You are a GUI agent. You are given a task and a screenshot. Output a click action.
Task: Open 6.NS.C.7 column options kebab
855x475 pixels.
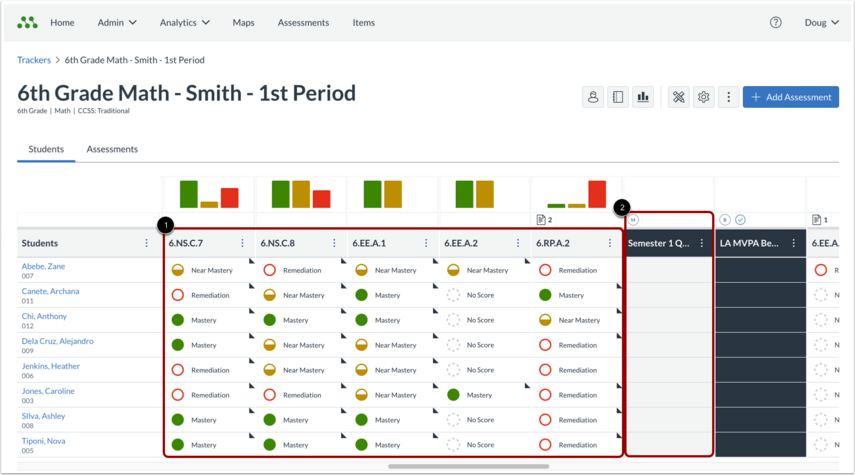pyautogui.click(x=242, y=243)
